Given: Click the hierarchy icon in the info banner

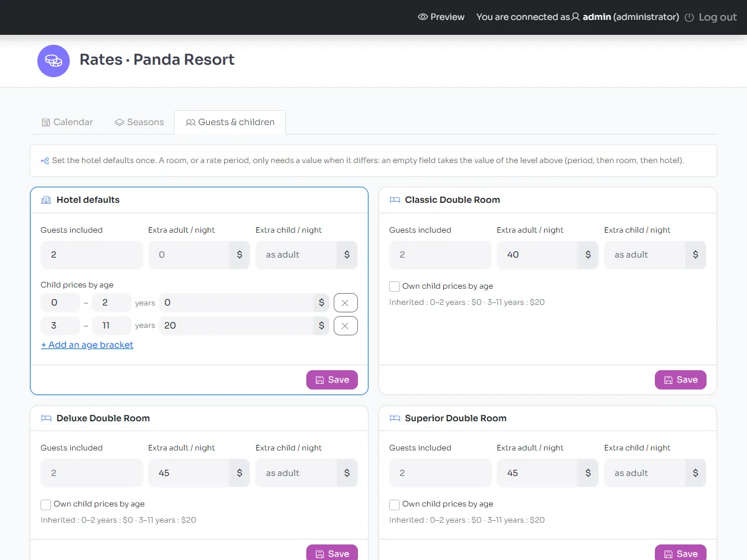Looking at the screenshot, I should 45,161.
